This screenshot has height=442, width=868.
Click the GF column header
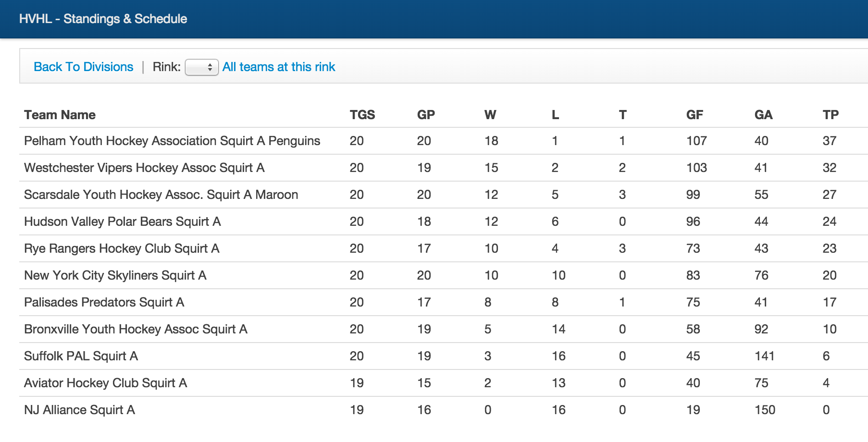(694, 115)
